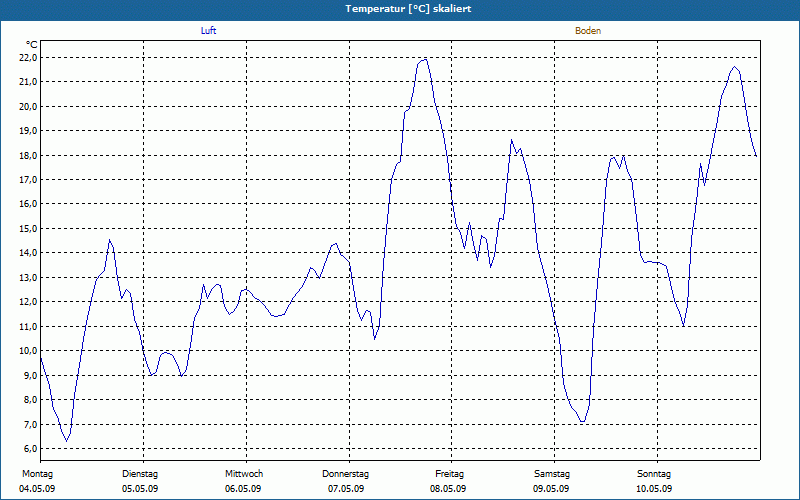This screenshot has height=500, width=800.
Task: Click the Montag day label
Action: (37, 474)
